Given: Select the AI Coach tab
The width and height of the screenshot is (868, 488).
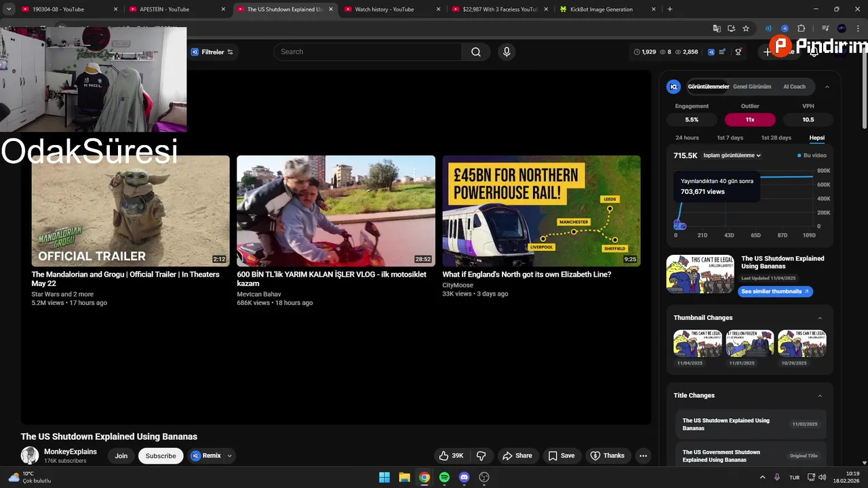Looking at the screenshot, I should 794,87.
